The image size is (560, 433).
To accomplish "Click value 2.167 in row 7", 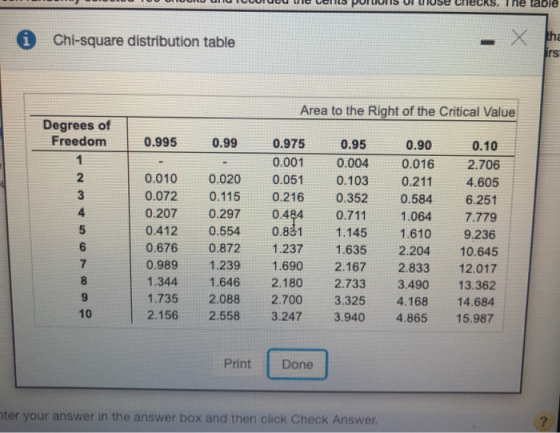I will pyautogui.click(x=350, y=267).
